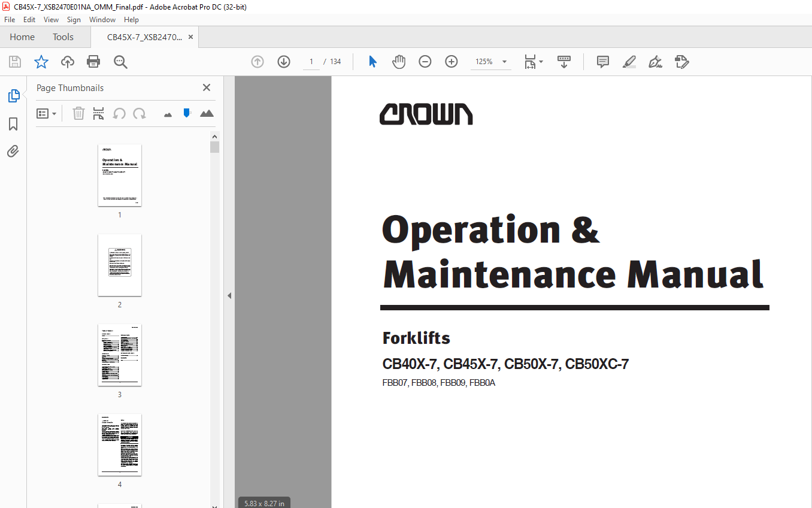Open the View menu
Viewport: 812px width, 508px height.
pyautogui.click(x=51, y=20)
